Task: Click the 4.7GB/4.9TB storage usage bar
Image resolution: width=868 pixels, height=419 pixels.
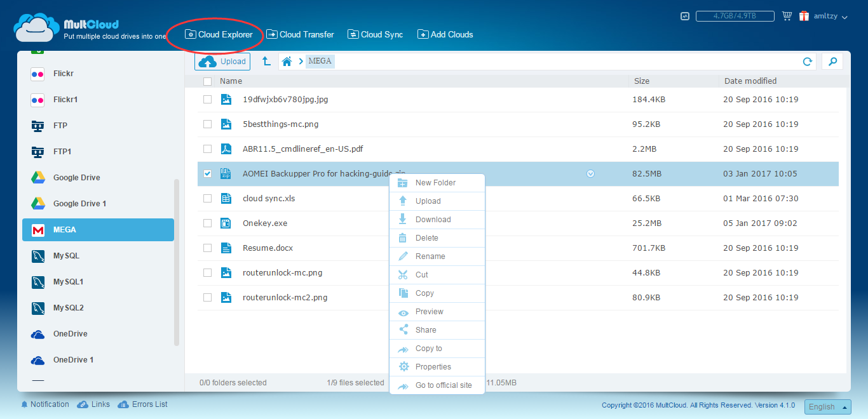Action: (735, 16)
